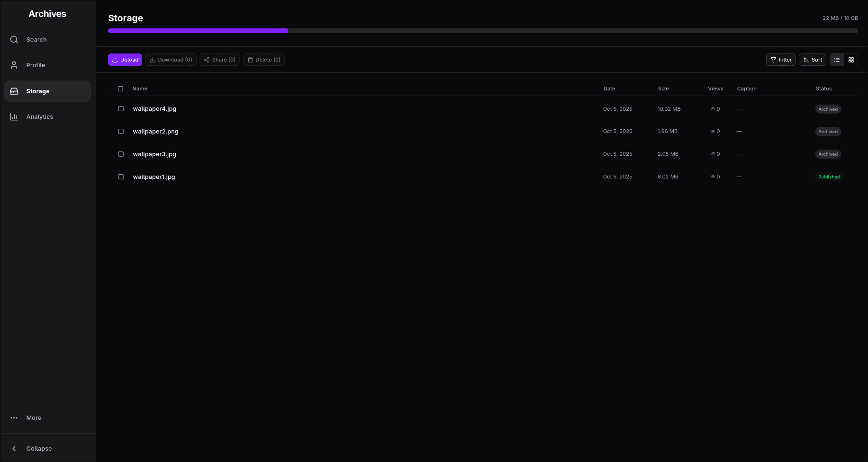The image size is (868, 462).
Task: Collapse the sidebar
Action: 39,449
